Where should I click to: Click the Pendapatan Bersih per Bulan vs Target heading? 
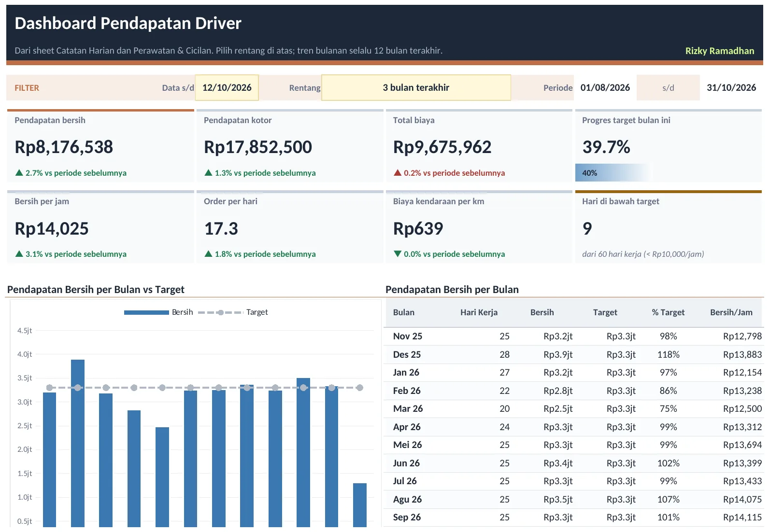coord(96,290)
